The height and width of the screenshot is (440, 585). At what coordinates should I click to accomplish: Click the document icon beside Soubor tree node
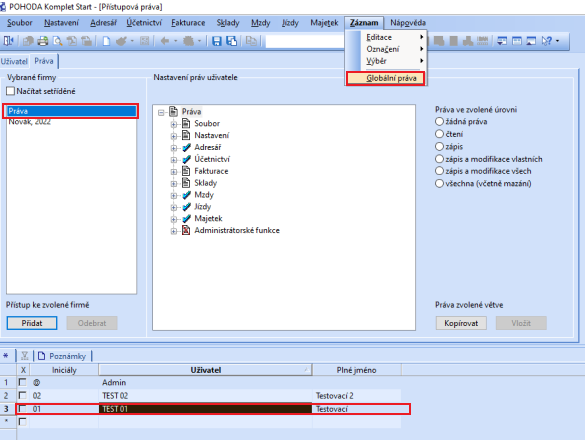coord(186,123)
